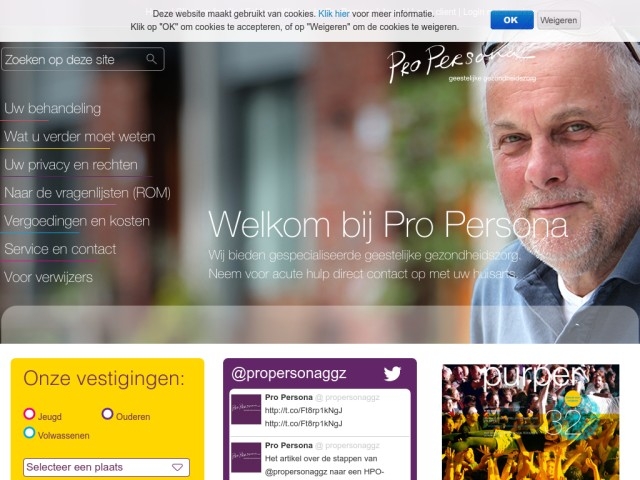This screenshot has height=480, width=640.
Task: Open Uw behandeling menu item
Action: tap(53, 109)
